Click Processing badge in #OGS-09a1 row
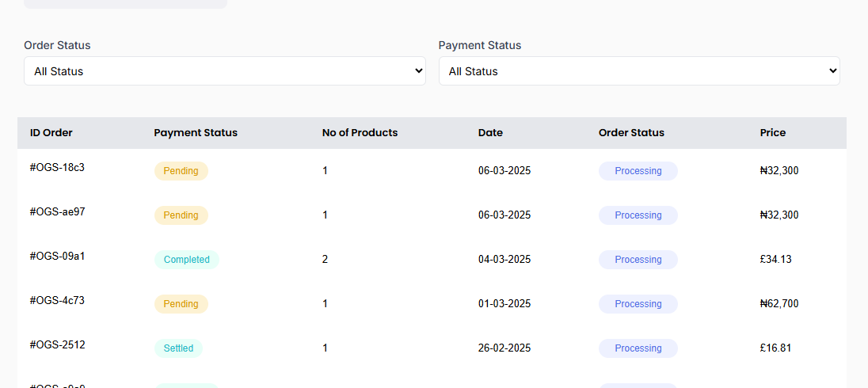 tap(638, 260)
